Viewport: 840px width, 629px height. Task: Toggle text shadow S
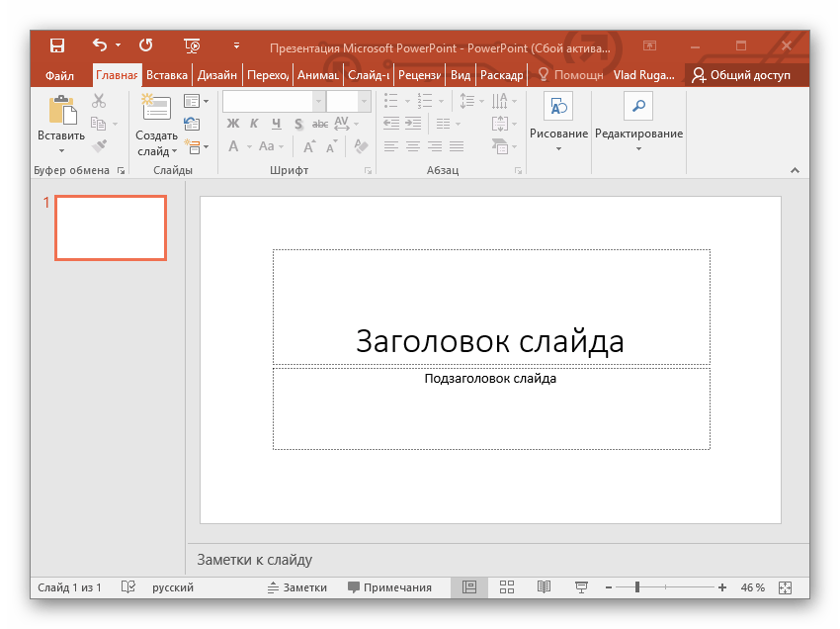pyautogui.click(x=298, y=125)
